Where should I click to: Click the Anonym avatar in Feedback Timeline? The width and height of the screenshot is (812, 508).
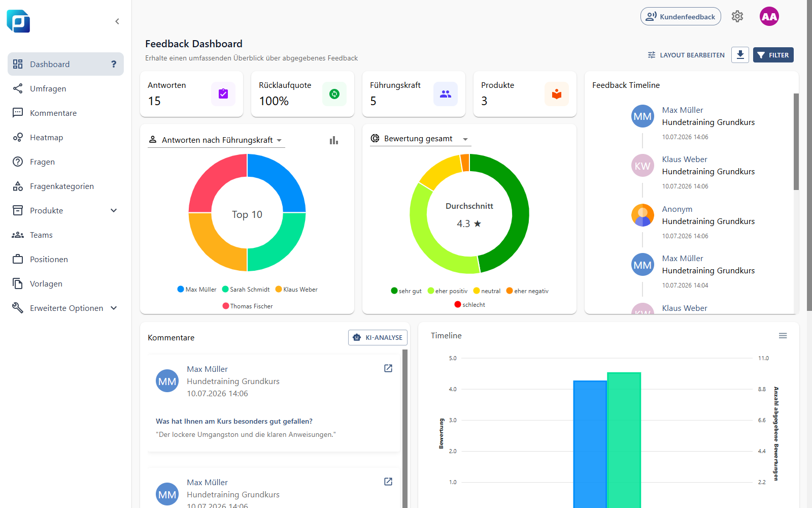tap(642, 215)
